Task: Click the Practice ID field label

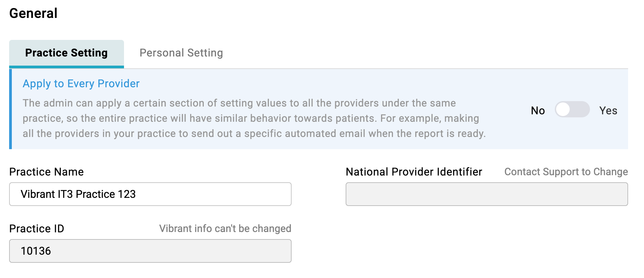Action: [x=37, y=229]
